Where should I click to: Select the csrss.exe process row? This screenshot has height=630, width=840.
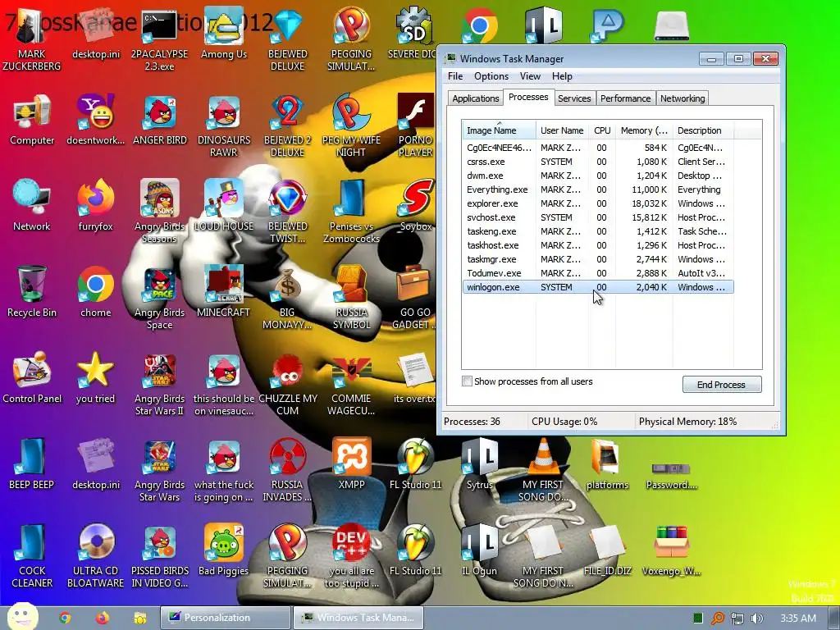coord(598,162)
